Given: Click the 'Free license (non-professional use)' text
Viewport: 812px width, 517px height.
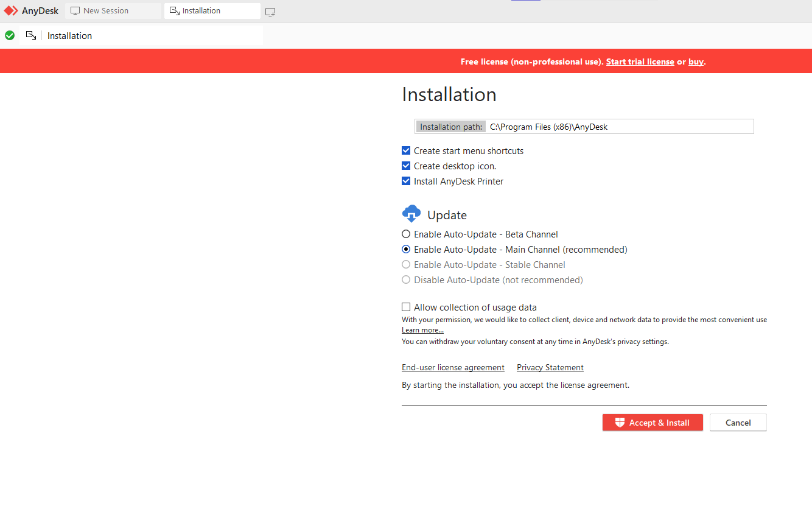Looking at the screenshot, I should coord(532,62).
